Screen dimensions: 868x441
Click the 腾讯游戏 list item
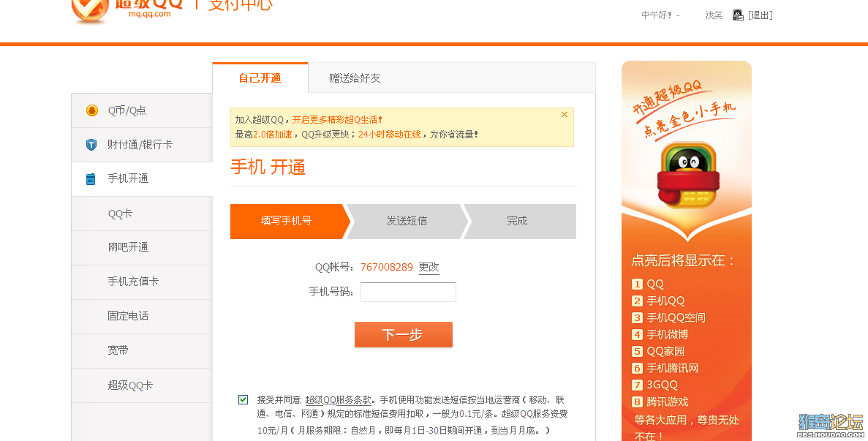[x=660, y=402]
